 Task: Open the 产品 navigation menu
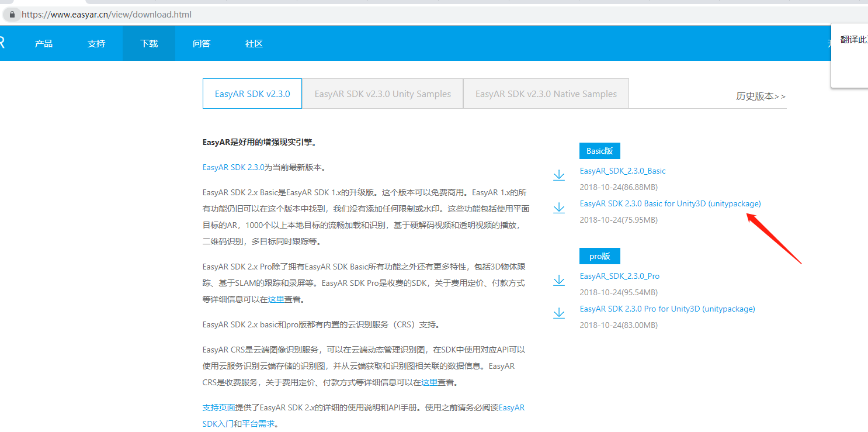tap(44, 43)
